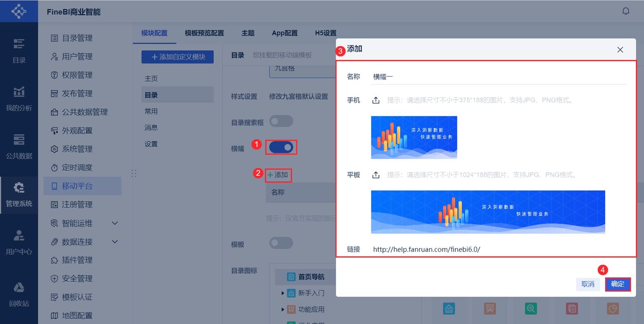
Task: Go to 我的分析 in navigation bar
Action: tap(19, 99)
